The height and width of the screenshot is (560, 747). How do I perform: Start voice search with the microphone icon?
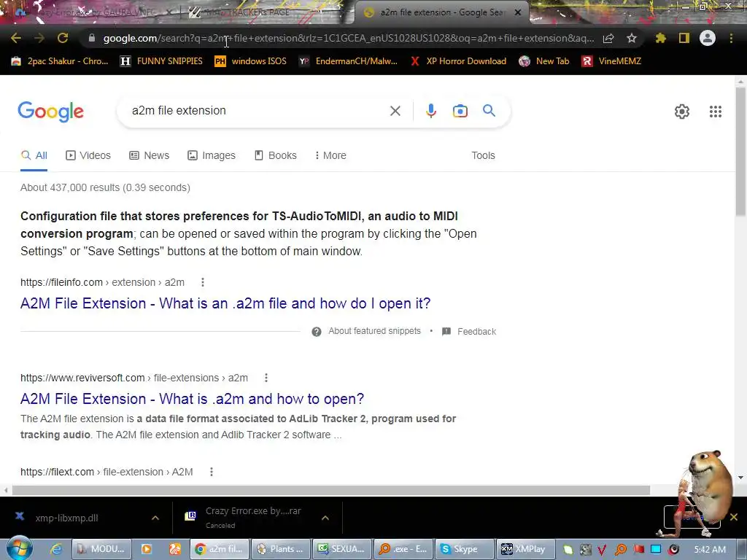[x=430, y=111]
